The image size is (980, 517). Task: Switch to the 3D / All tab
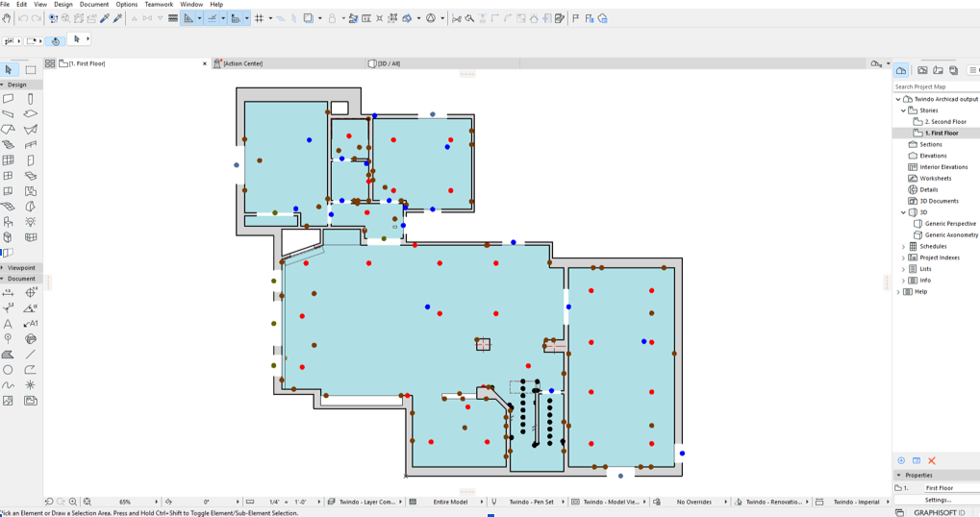pyautogui.click(x=389, y=63)
